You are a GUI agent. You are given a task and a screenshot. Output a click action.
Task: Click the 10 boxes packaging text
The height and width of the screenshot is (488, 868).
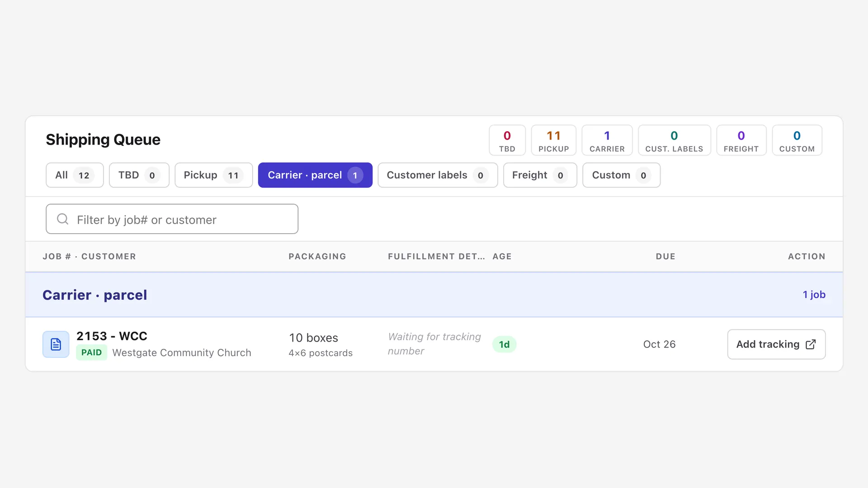click(313, 338)
